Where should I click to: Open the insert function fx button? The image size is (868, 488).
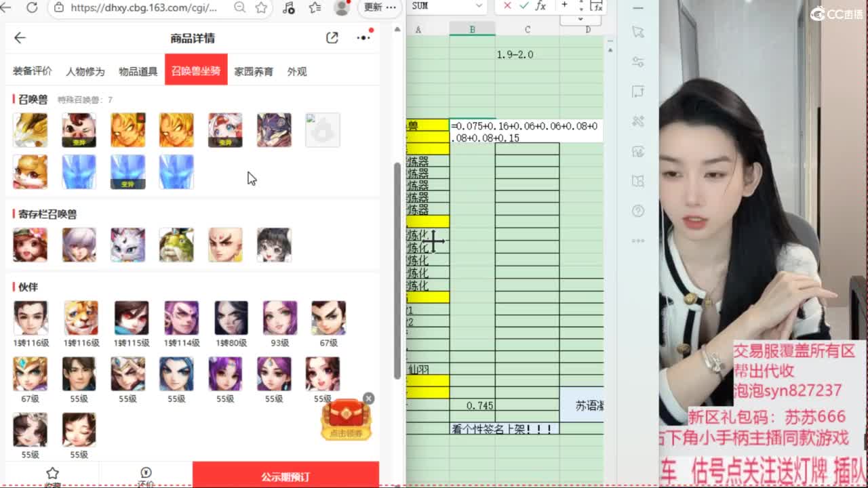[540, 6]
